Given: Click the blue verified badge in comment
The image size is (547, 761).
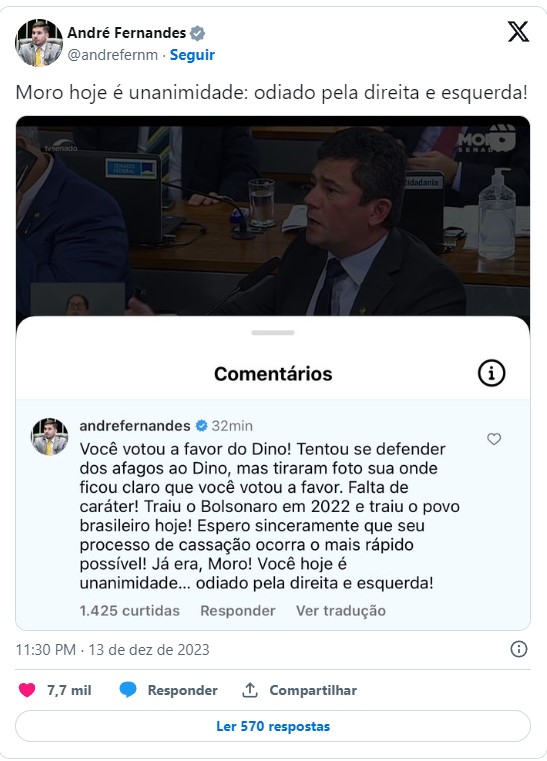Looking at the screenshot, I should point(201,426).
